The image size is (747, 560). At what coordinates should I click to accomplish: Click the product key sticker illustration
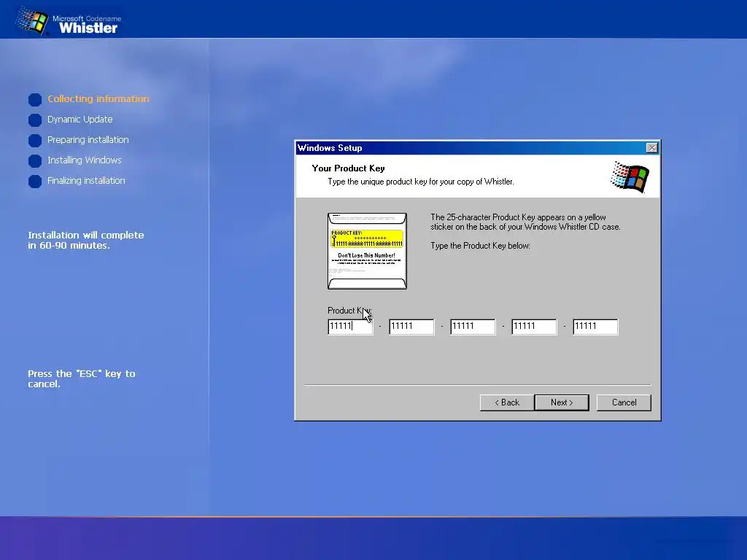[x=368, y=251]
